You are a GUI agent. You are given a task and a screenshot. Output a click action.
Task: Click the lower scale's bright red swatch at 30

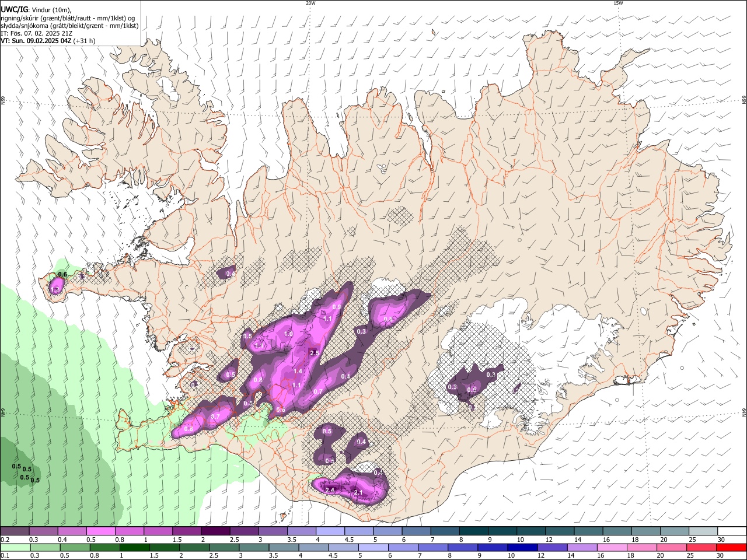point(732,548)
